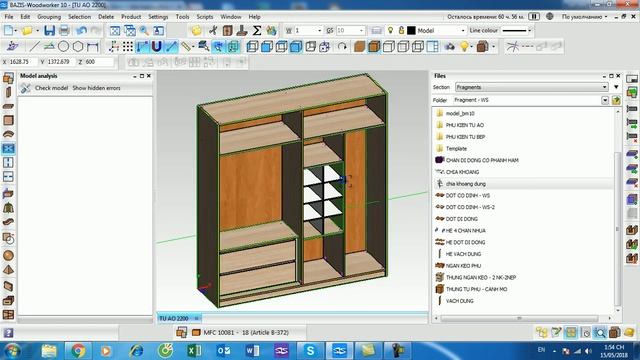Click the globe language icon

point(550,16)
